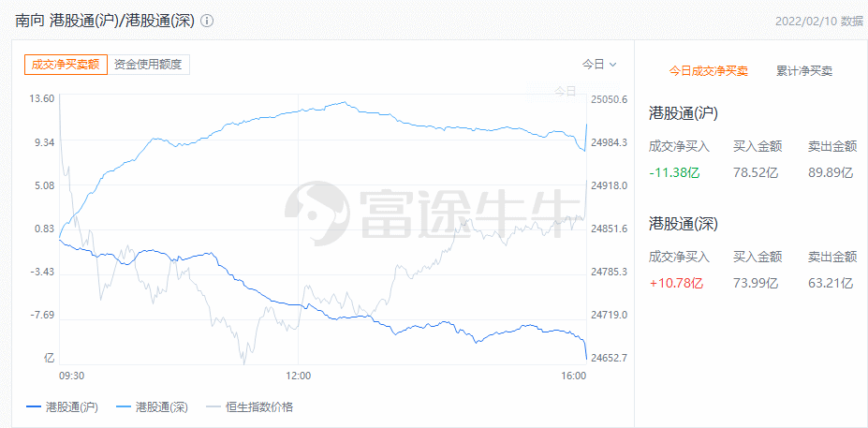This screenshot has width=868, height=428.
Task: Switch to 资金使用额度 tab
Action: [148, 65]
